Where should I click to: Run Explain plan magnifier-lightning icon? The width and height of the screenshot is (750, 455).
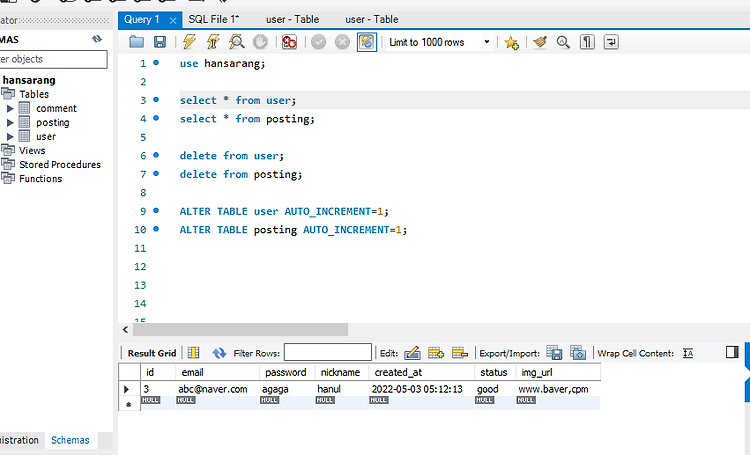click(237, 42)
